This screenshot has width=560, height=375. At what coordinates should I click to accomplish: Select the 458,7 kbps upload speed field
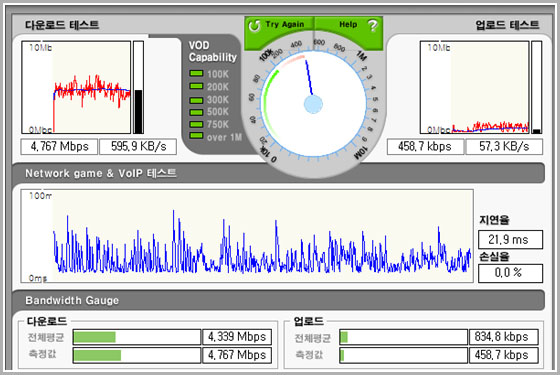[425, 146]
